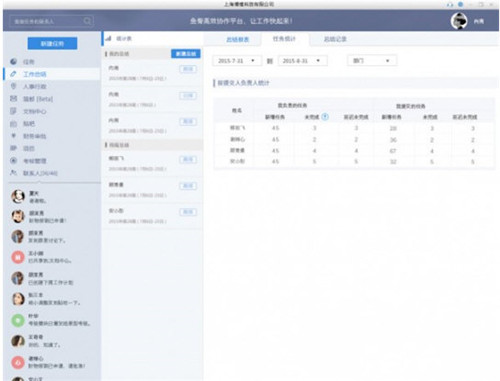Click the 谢坤心 name in statistics table
This screenshot has width=500, height=381.
coord(237,139)
